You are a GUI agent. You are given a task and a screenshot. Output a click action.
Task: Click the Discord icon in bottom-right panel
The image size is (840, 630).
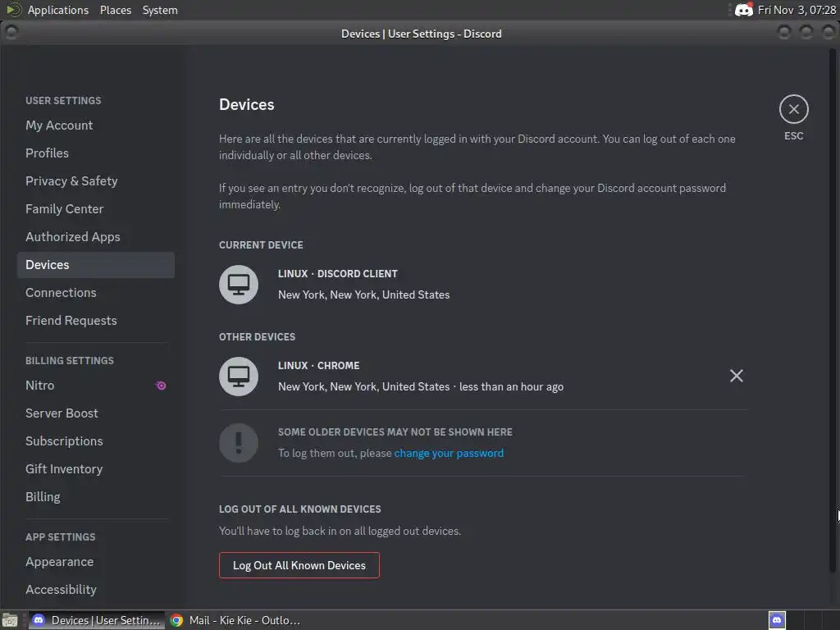click(x=777, y=620)
